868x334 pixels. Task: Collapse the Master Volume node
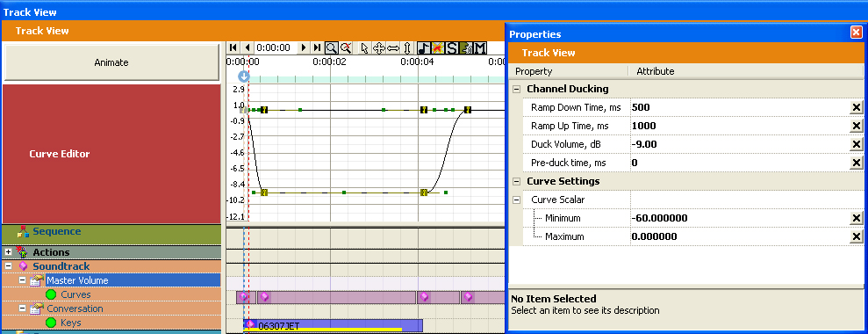[x=23, y=280]
